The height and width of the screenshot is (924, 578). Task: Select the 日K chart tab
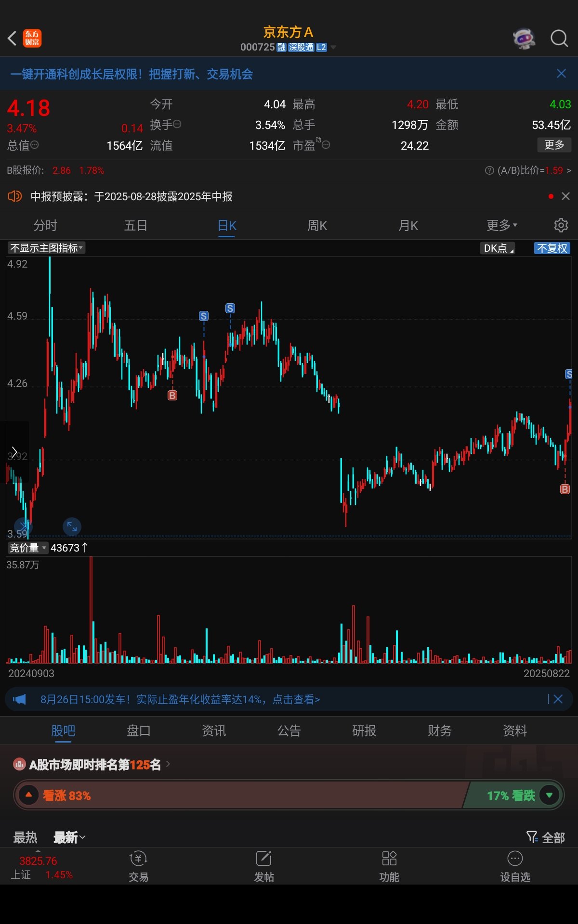pyautogui.click(x=227, y=226)
